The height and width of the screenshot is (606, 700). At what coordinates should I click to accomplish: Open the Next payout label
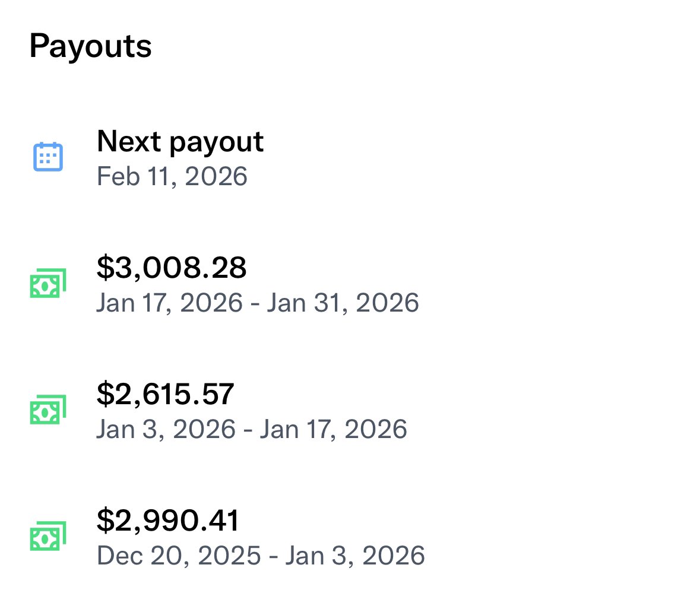[x=180, y=141]
